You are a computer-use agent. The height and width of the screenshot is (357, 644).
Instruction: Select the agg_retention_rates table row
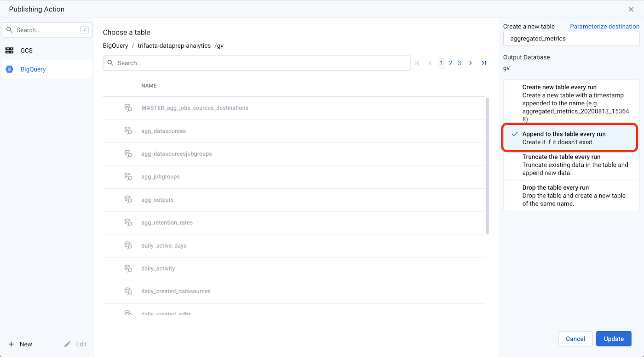pos(167,223)
